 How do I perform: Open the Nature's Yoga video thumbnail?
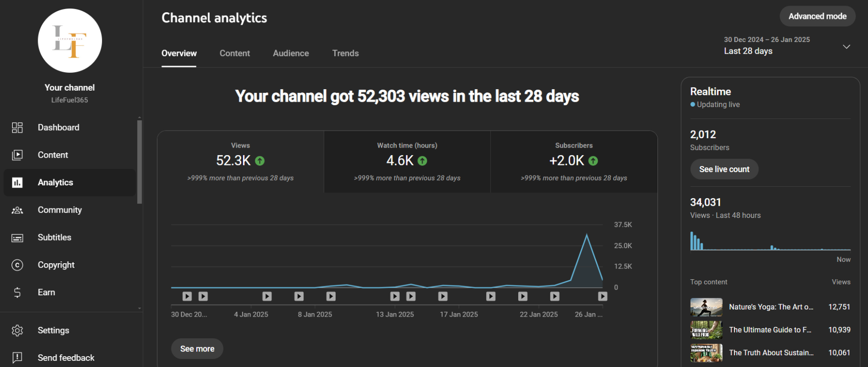(x=706, y=307)
